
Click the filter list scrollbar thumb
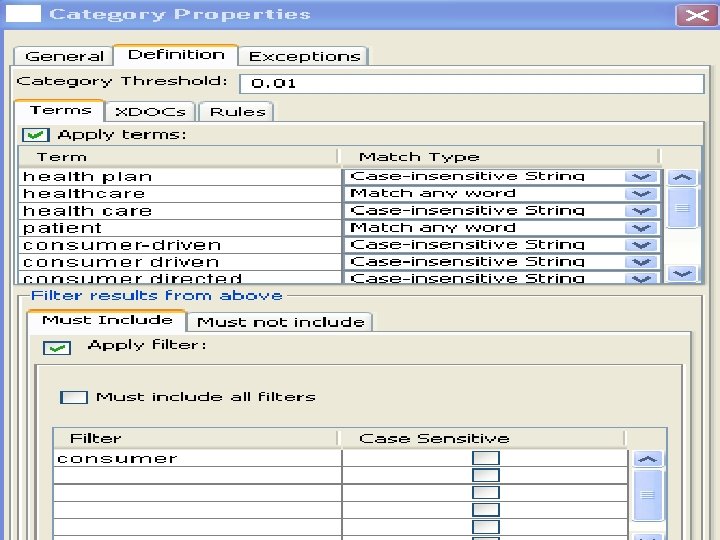pos(647,495)
